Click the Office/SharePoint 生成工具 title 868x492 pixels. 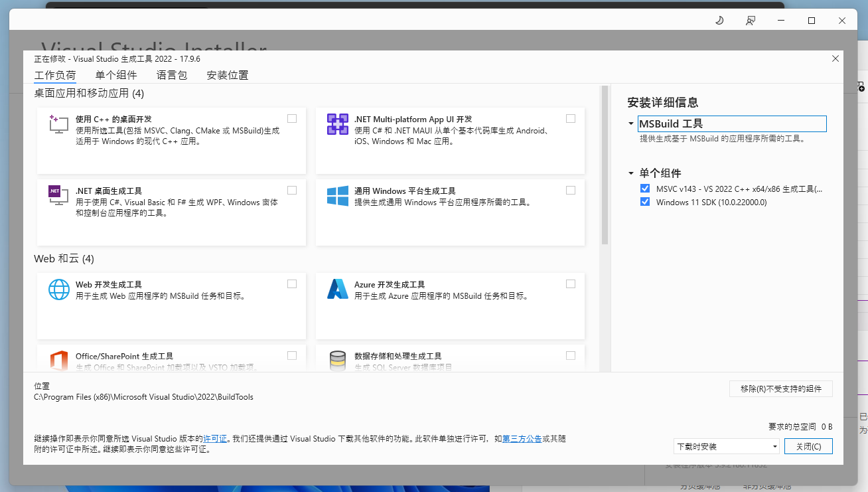coord(125,356)
